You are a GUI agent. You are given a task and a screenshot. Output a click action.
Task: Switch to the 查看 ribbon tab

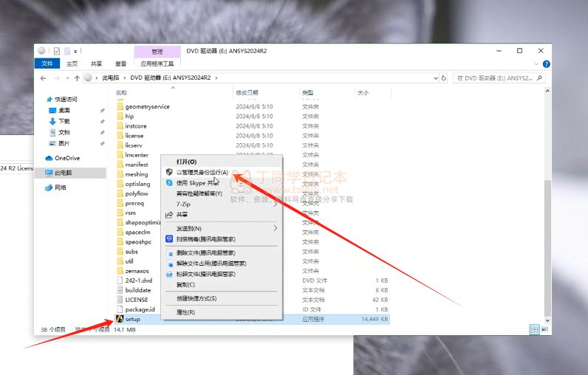tap(120, 63)
